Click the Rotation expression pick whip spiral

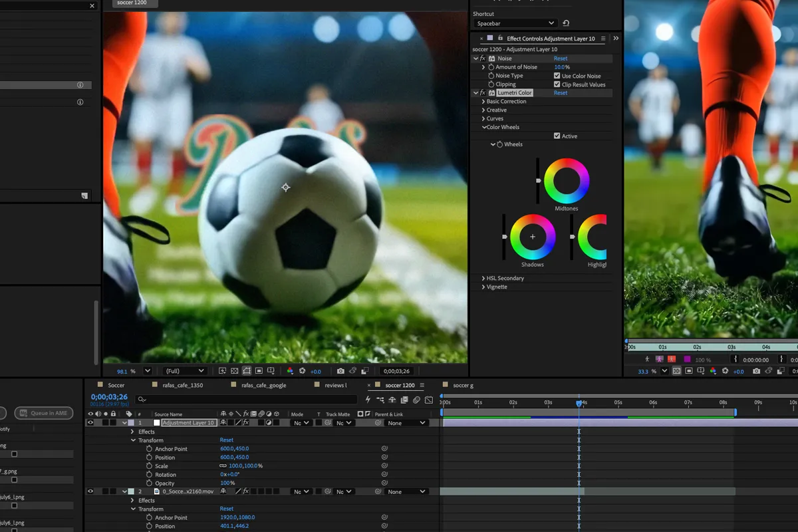[384, 475]
